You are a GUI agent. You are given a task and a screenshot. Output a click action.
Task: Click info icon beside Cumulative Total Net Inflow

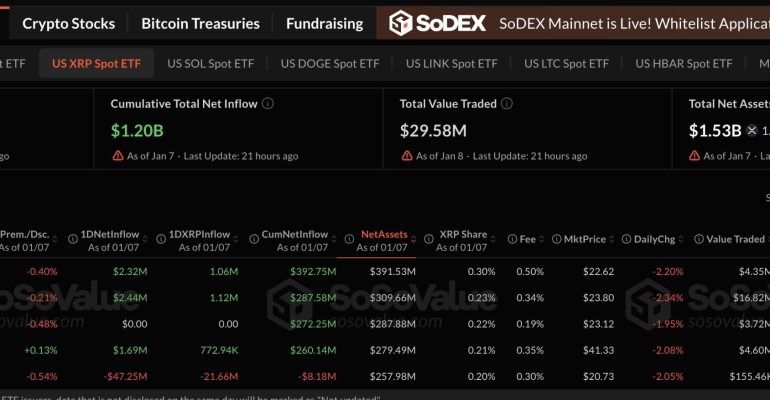(268, 103)
